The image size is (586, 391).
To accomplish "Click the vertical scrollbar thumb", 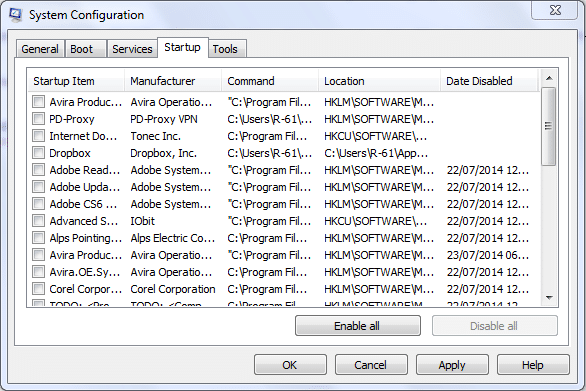I will [548, 126].
